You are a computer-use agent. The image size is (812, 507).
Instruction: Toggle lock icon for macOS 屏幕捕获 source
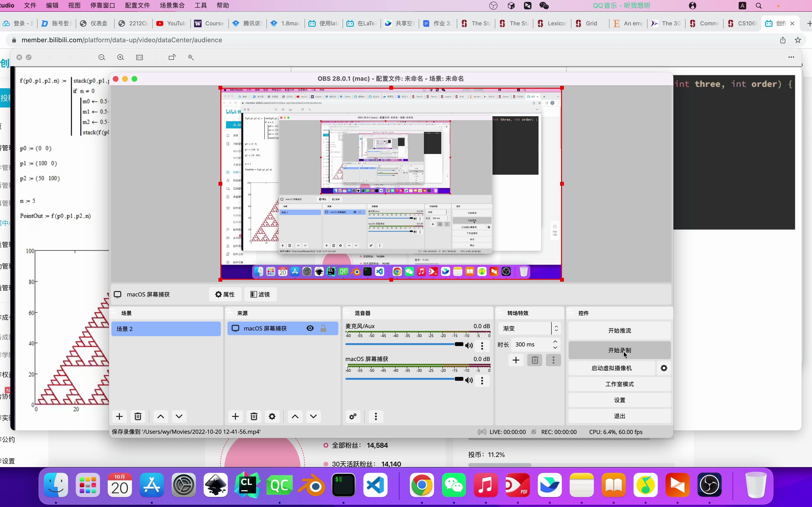323,327
